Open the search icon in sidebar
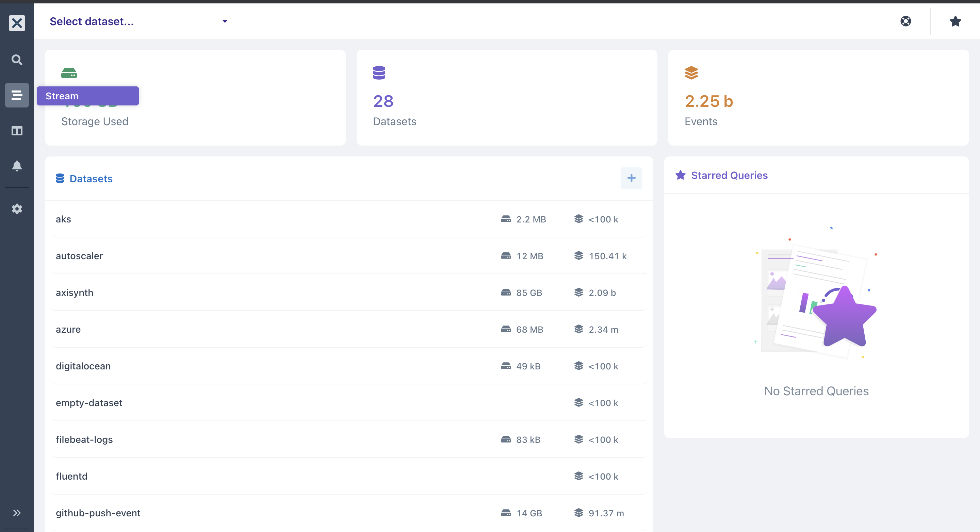This screenshot has width=980, height=532. pyautogui.click(x=17, y=60)
